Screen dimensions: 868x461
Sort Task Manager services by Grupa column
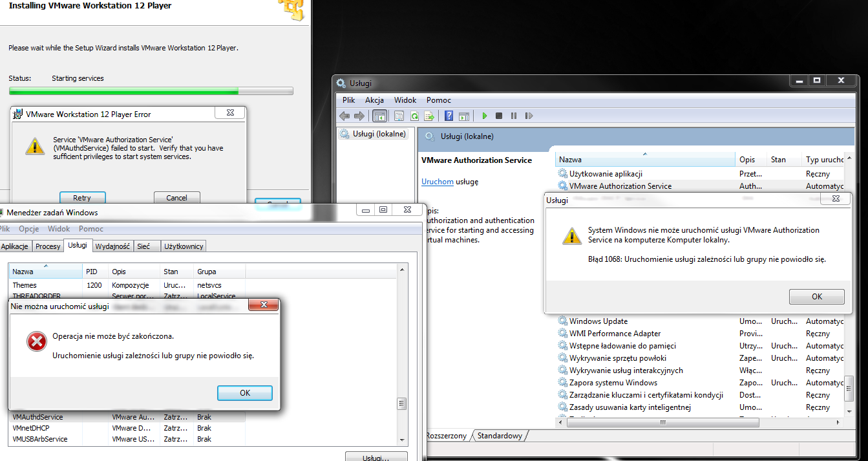(x=219, y=272)
